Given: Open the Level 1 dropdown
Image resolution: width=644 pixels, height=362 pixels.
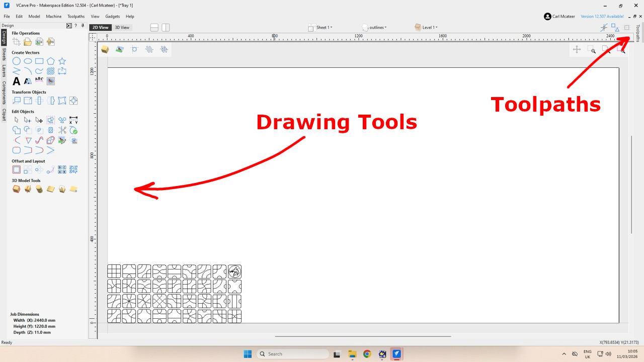Looking at the screenshot, I should pos(426,28).
